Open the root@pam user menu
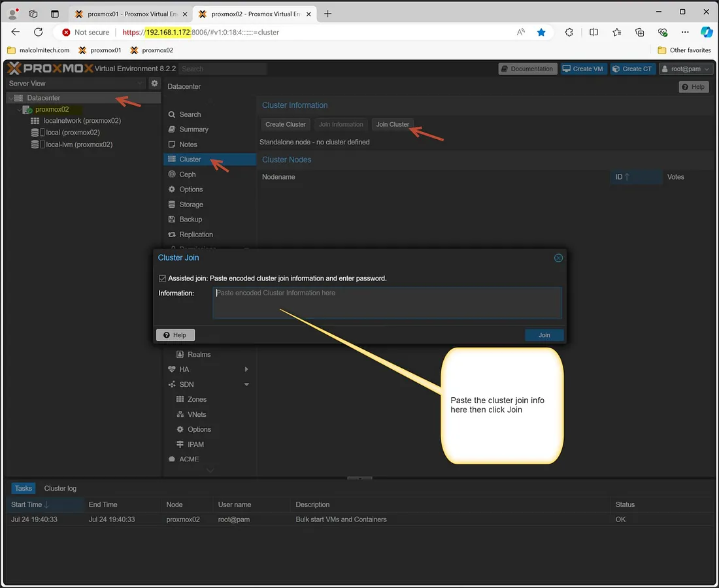 pyautogui.click(x=685, y=68)
